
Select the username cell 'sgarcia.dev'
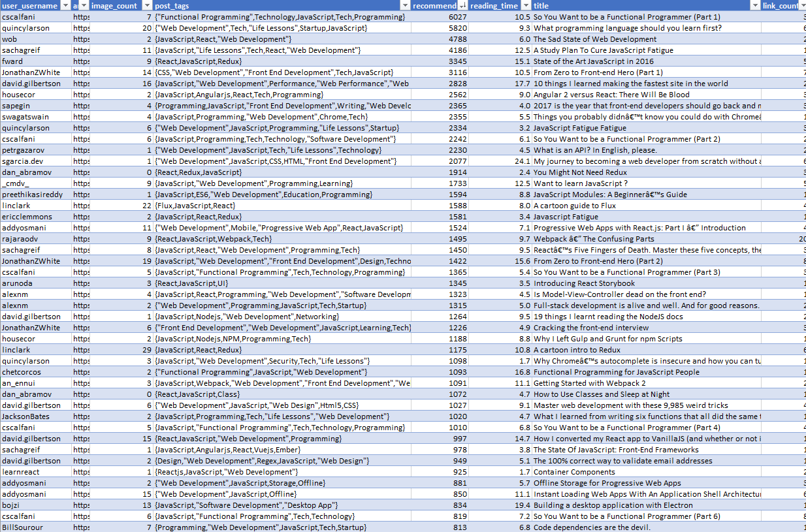tap(23, 161)
